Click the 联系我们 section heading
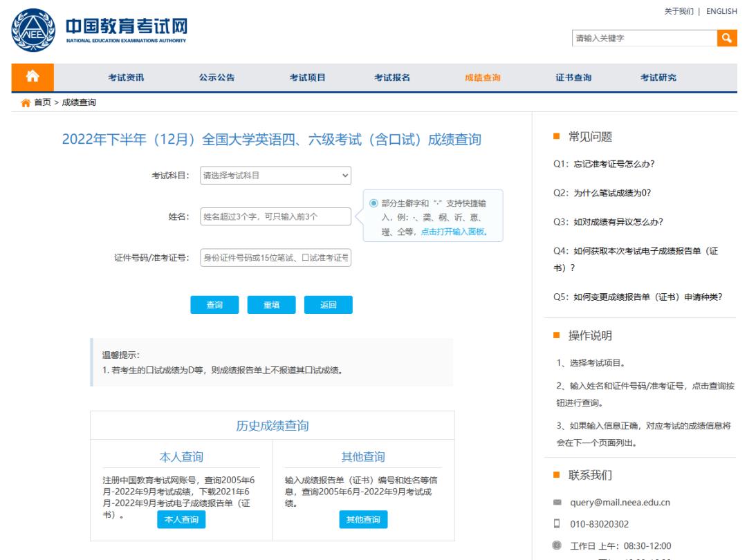 590,475
